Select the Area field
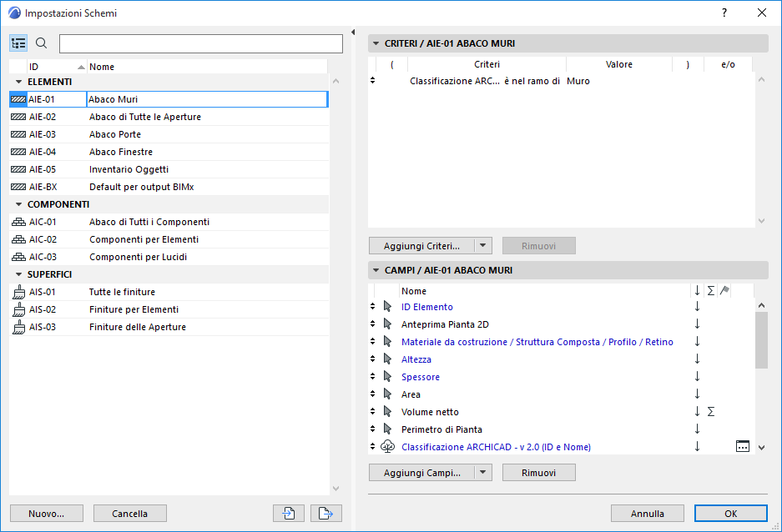 411,394
